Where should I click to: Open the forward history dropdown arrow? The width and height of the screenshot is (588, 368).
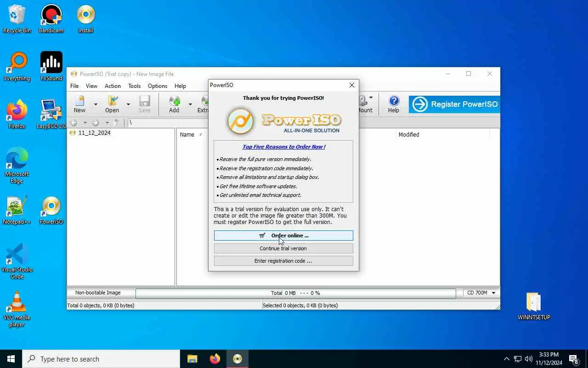coord(107,123)
